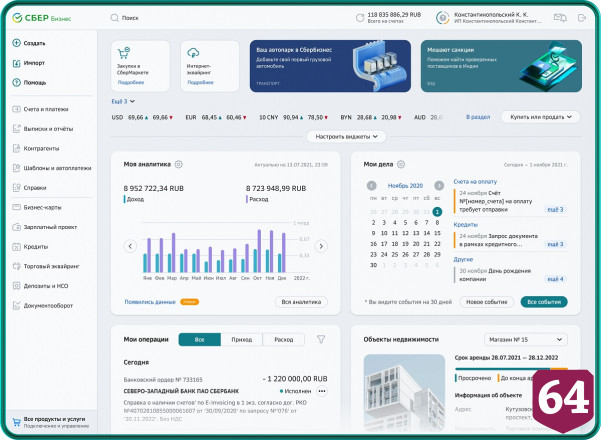Open the Мешают санкции banner

[501, 66]
